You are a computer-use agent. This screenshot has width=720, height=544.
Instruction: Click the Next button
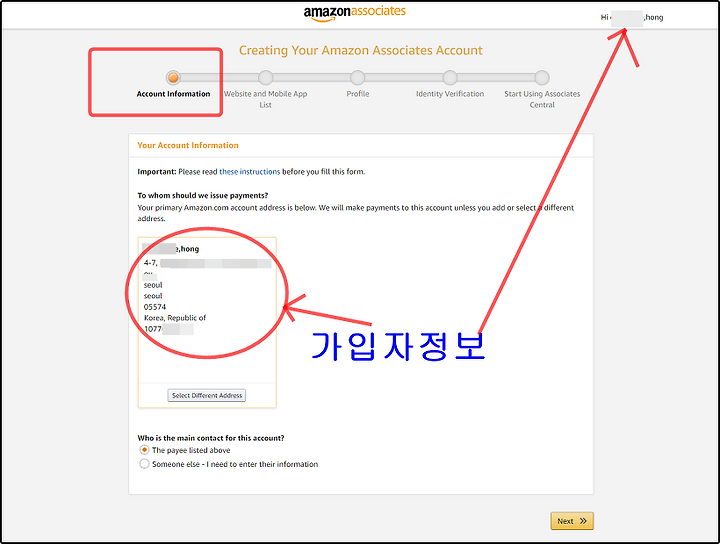click(572, 521)
